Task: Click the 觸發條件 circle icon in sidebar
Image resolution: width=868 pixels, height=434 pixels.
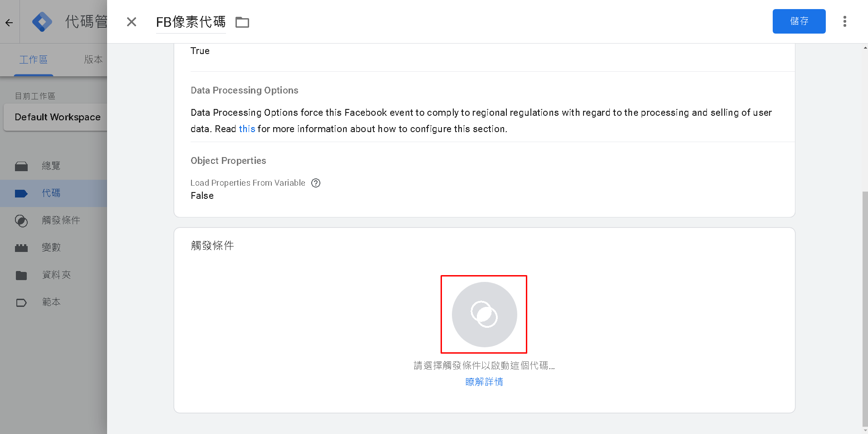Action: [21, 221]
